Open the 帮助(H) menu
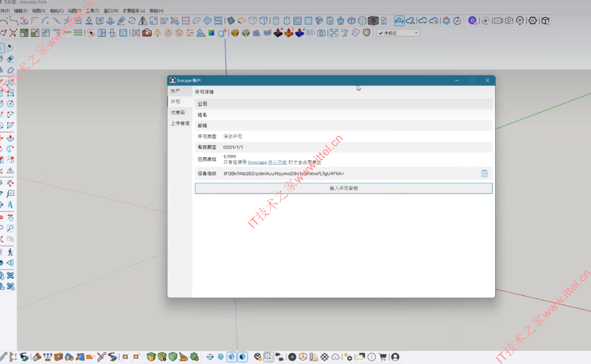This screenshot has width=591, height=364. tap(156, 11)
